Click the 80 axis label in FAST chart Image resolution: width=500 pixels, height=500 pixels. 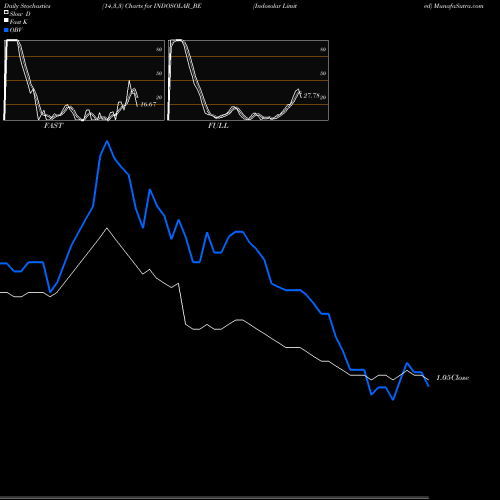tap(159, 49)
